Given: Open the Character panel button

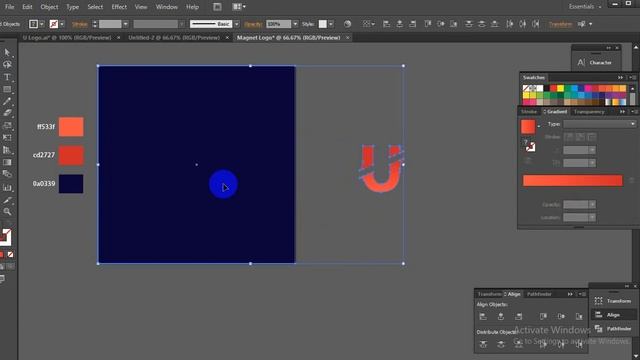Looking at the screenshot, I should pos(596,62).
